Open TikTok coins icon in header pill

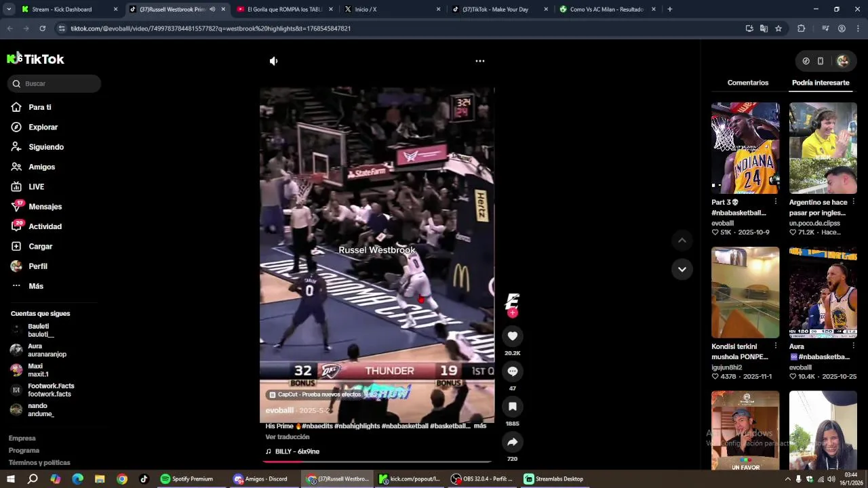point(806,61)
